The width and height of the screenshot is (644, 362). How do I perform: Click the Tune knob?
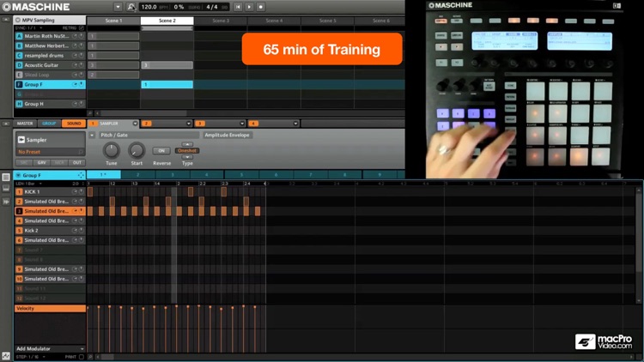(x=112, y=150)
